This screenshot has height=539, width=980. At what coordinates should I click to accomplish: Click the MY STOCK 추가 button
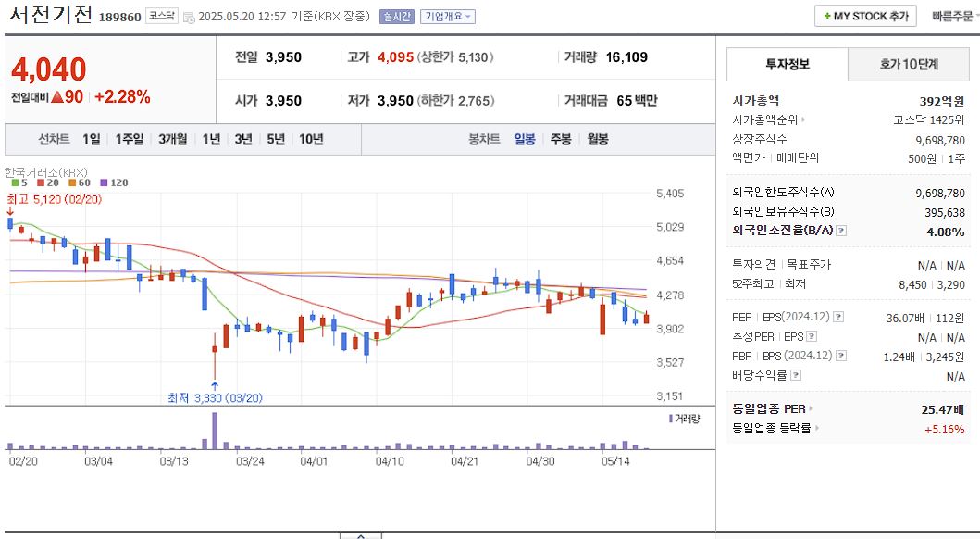tap(865, 16)
